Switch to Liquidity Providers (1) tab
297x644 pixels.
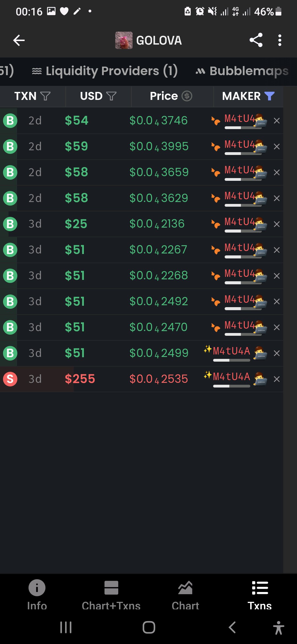click(105, 71)
